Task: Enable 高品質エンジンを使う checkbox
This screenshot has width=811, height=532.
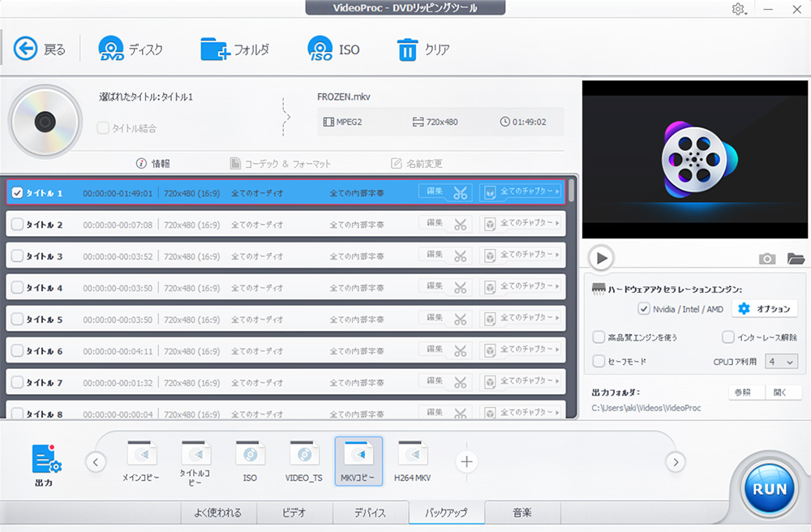Action: coord(599,337)
